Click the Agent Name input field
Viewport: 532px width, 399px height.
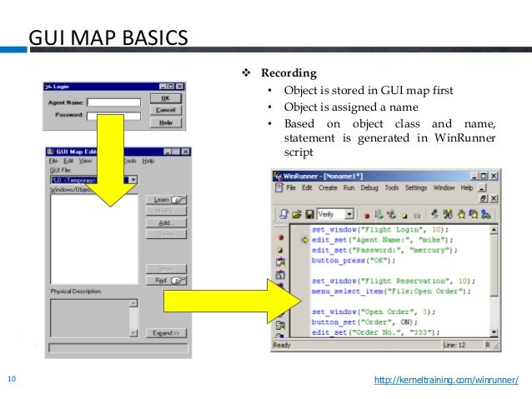[x=113, y=102]
